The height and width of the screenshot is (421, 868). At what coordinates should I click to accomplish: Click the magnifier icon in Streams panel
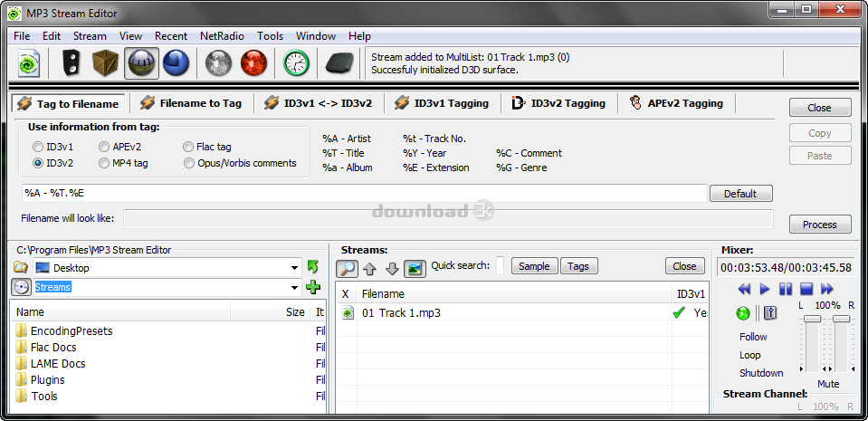click(348, 268)
